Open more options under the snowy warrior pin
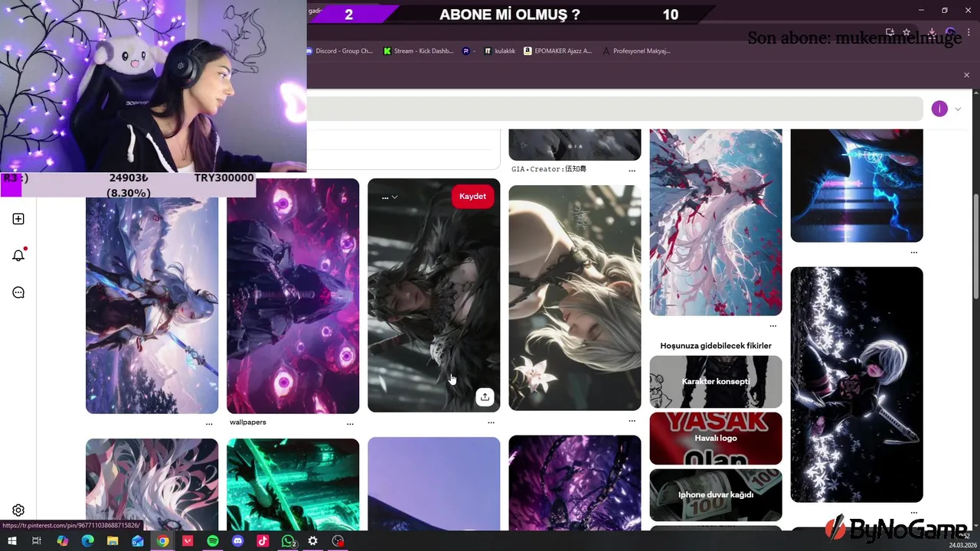Screen dimensions: 980x551 click(209, 423)
